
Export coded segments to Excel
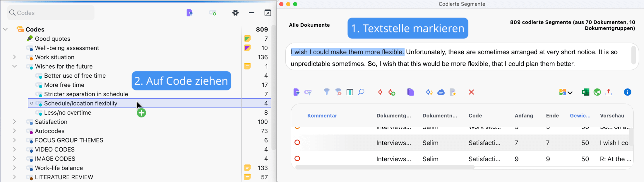pyautogui.click(x=585, y=92)
